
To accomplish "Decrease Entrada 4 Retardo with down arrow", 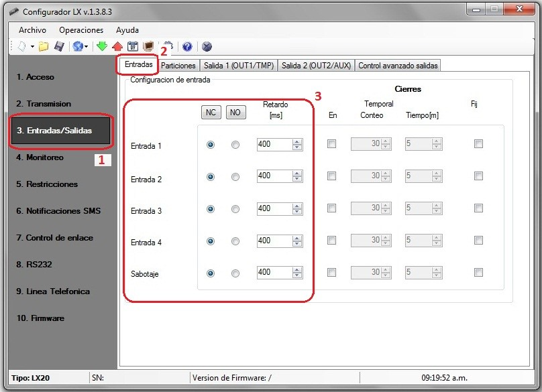I will [x=297, y=243].
